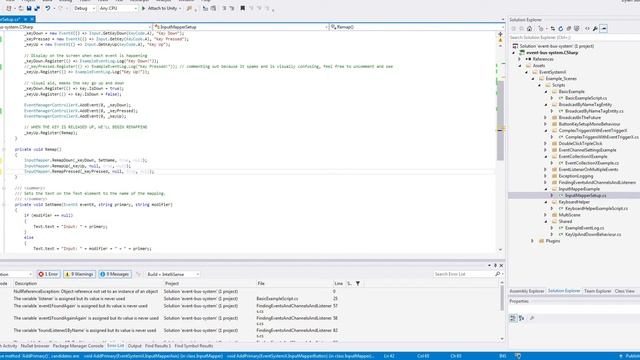
Task: Open the InputMapperSetup class navigation dropdown
Action: point(240,27)
